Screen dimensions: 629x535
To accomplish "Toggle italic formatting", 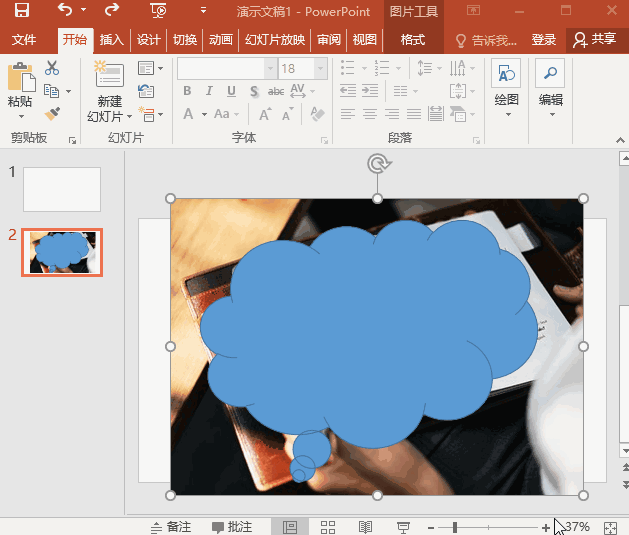I will [x=209, y=91].
